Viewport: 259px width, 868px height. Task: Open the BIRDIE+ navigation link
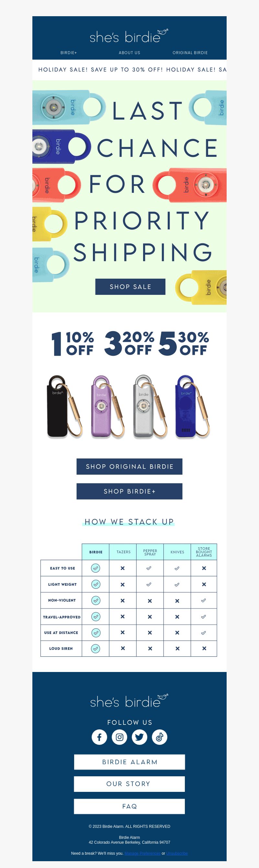point(69,52)
